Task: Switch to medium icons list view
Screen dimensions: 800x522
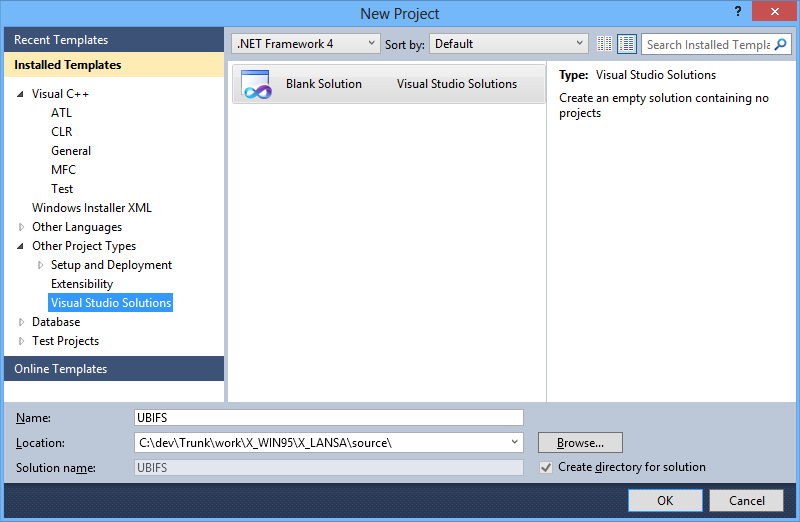Action: point(627,44)
